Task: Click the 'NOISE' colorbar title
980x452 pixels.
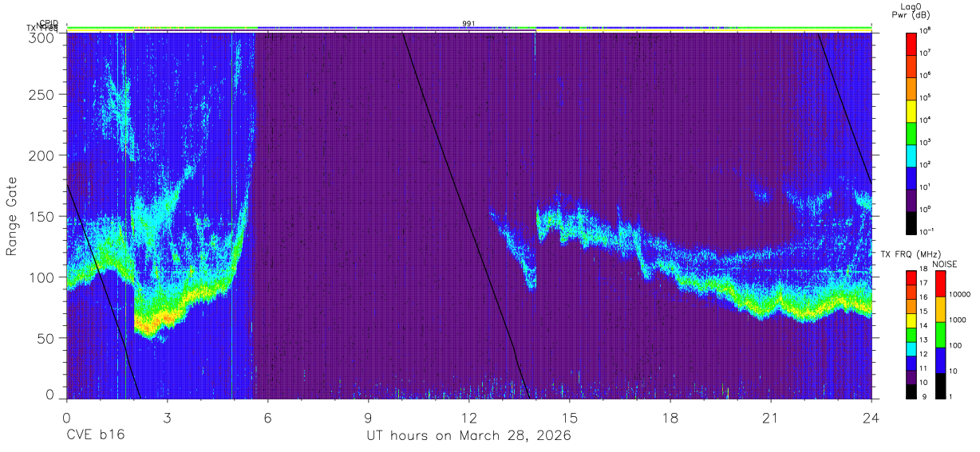Action: pyautogui.click(x=945, y=264)
